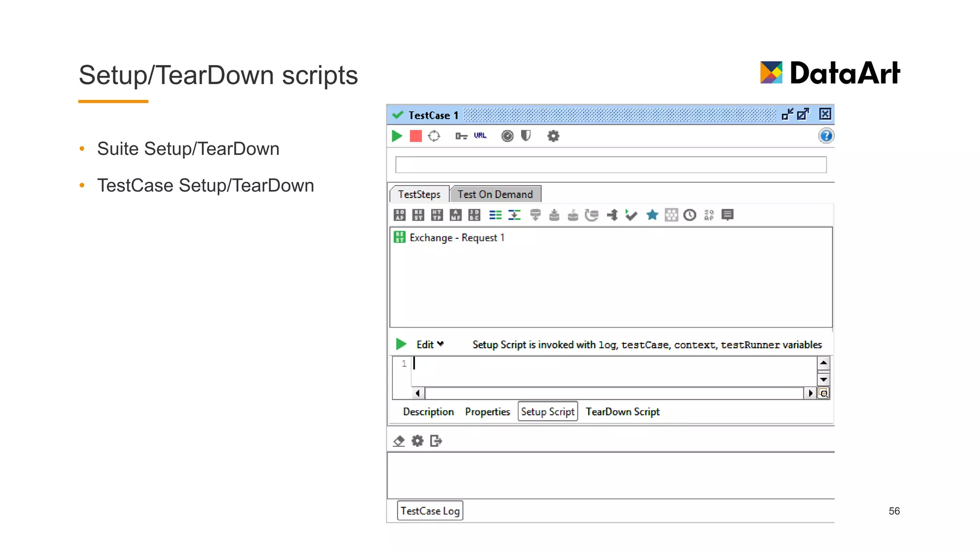980x551 pixels.
Task: Open the credentials key icon
Action: [461, 136]
